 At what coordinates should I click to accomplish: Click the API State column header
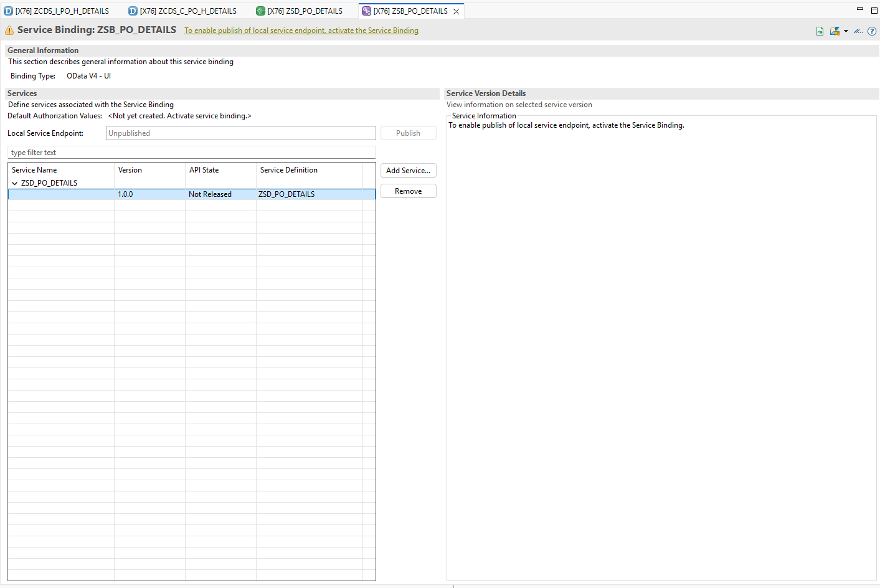[x=220, y=170]
